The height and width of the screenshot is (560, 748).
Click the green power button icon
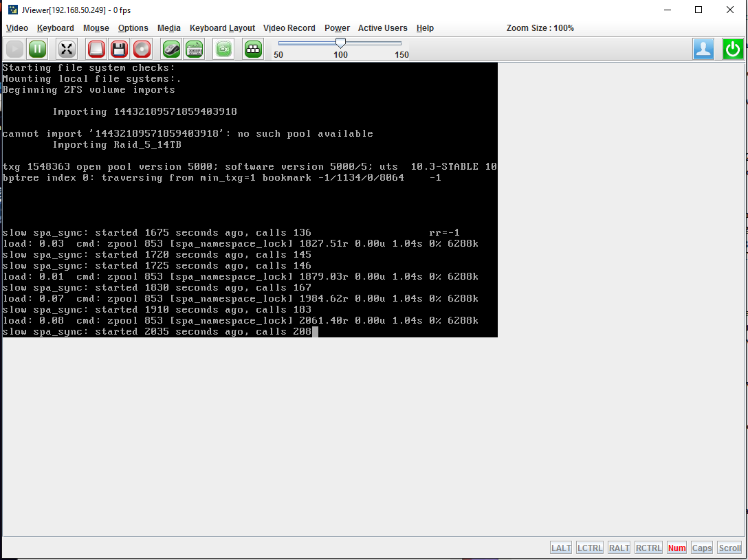(733, 49)
